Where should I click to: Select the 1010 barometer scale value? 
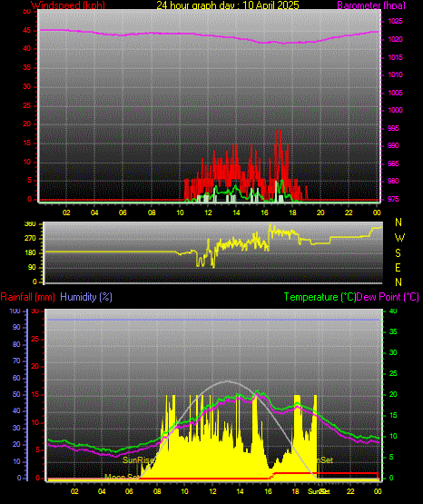[x=395, y=74]
